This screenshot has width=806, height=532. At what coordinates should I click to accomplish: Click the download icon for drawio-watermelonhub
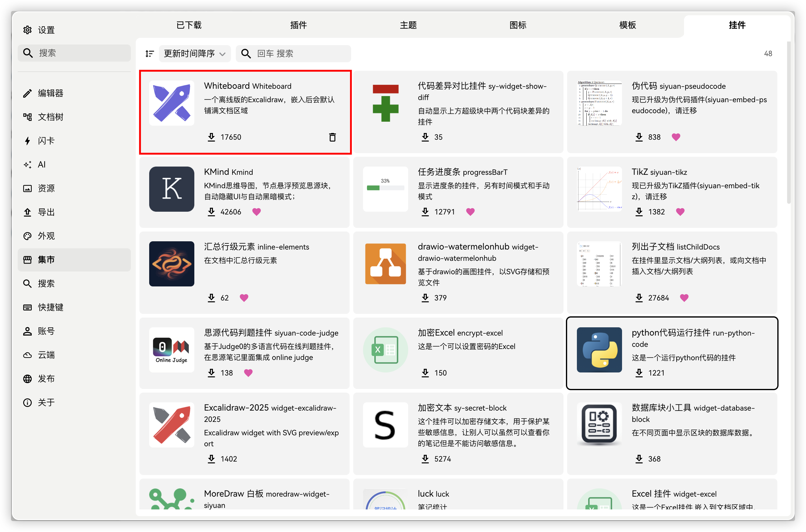[x=425, y=297]
